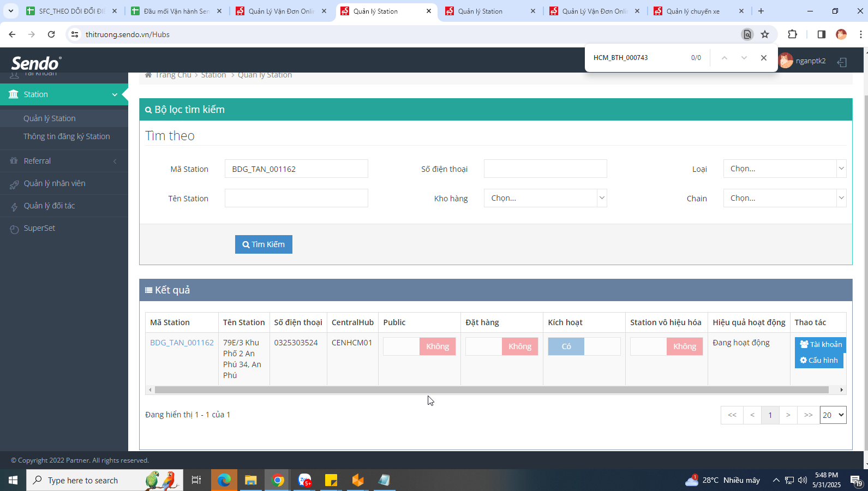Collapse the Station sidebar section
The width and height of the screenshot is (868, 491).
pyautogui.click(x=64, y=94)
